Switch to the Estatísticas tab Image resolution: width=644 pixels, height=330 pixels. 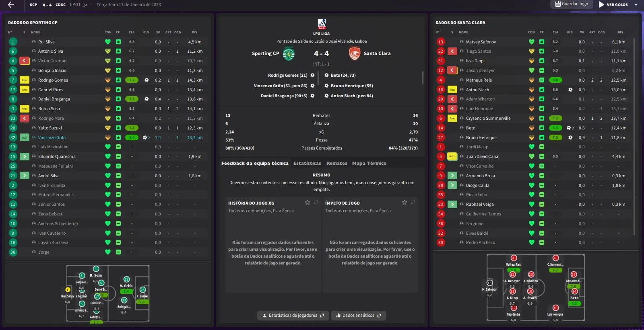307,163
